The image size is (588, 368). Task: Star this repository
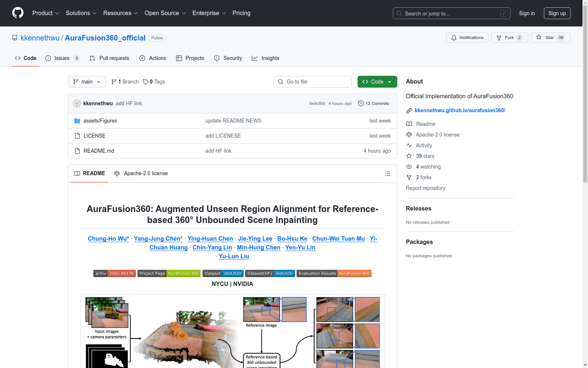(551, 38)
